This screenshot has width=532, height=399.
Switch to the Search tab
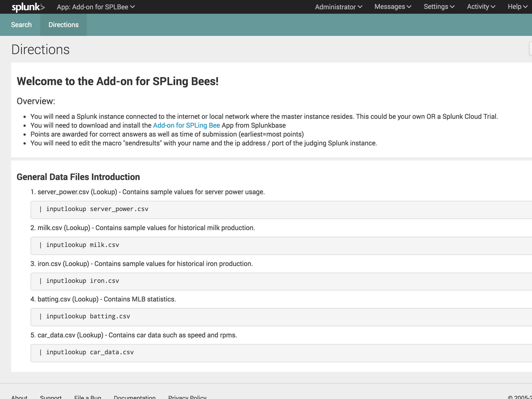pos(21,25)
